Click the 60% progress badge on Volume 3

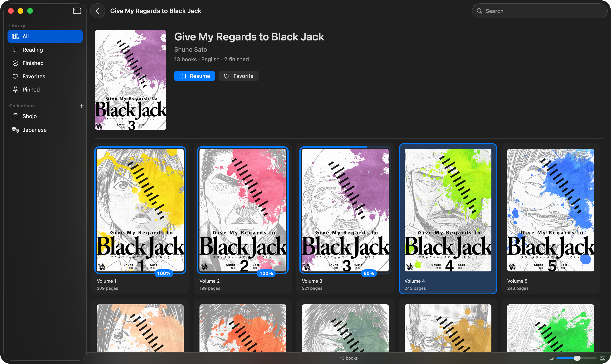click(x=369, y=273)
